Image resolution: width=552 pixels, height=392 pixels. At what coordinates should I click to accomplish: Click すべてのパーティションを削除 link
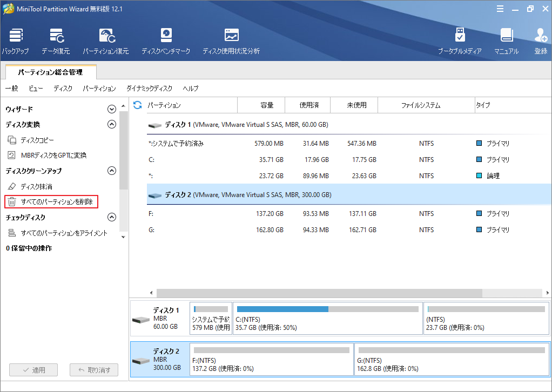(57, 201)
